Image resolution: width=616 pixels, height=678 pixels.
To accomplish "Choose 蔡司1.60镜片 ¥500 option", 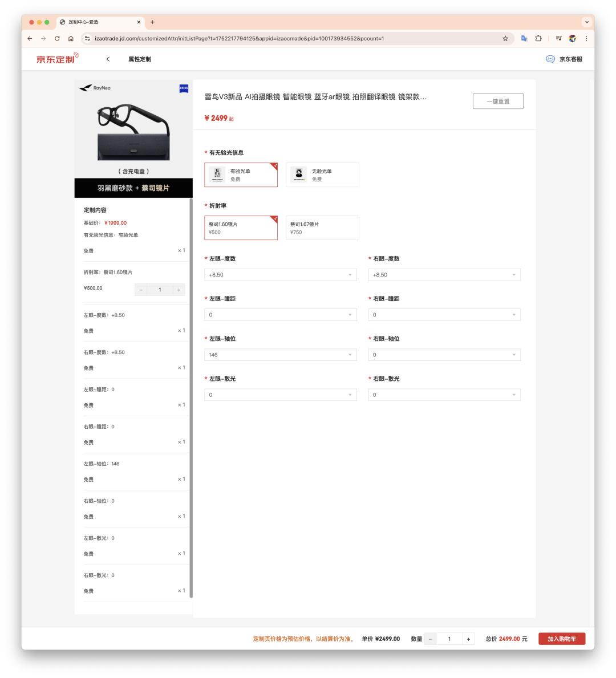I will (x=241, y=228).
